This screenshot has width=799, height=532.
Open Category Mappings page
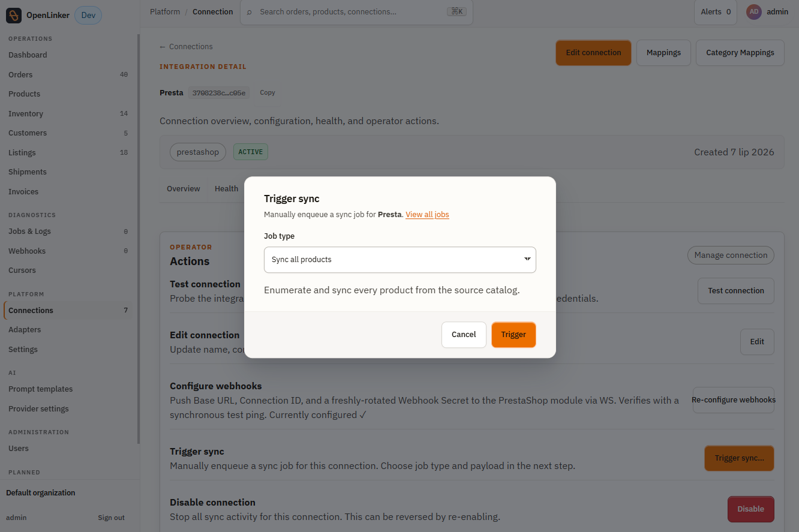click(740, 53)
